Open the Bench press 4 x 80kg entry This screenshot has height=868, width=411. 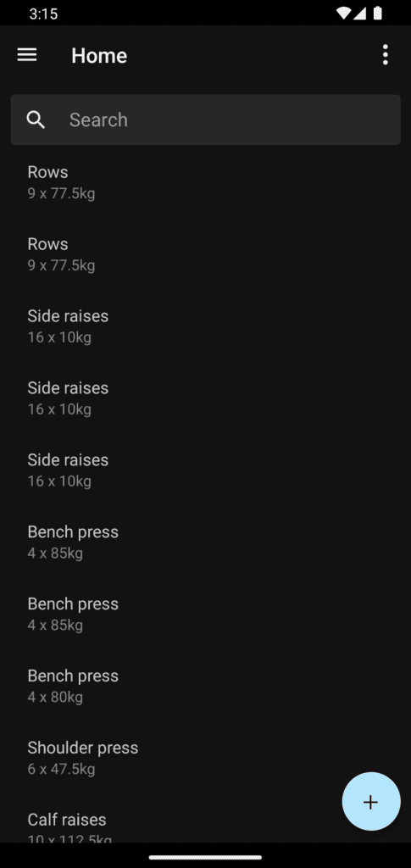205,686
